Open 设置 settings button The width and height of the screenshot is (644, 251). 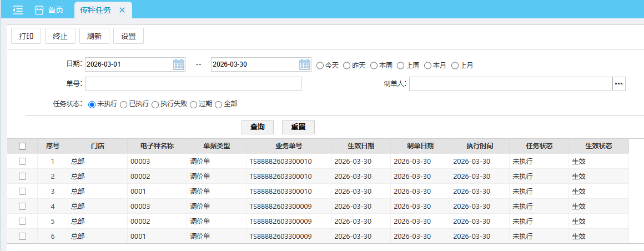pyautogui.click(x=128, y=36)
